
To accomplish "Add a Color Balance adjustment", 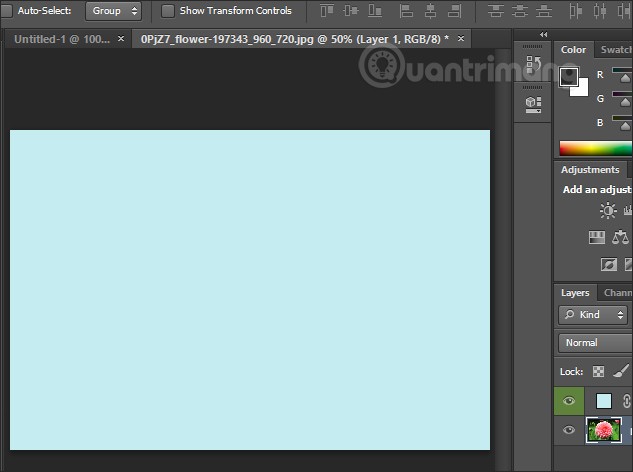I will click(x=621, y=238).
